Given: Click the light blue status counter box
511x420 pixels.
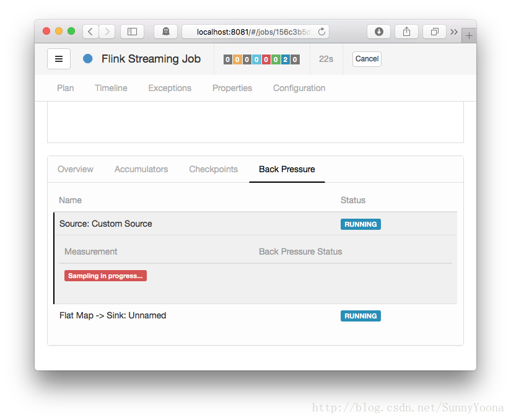Looking at the screenshot, I should pos(256,59).
